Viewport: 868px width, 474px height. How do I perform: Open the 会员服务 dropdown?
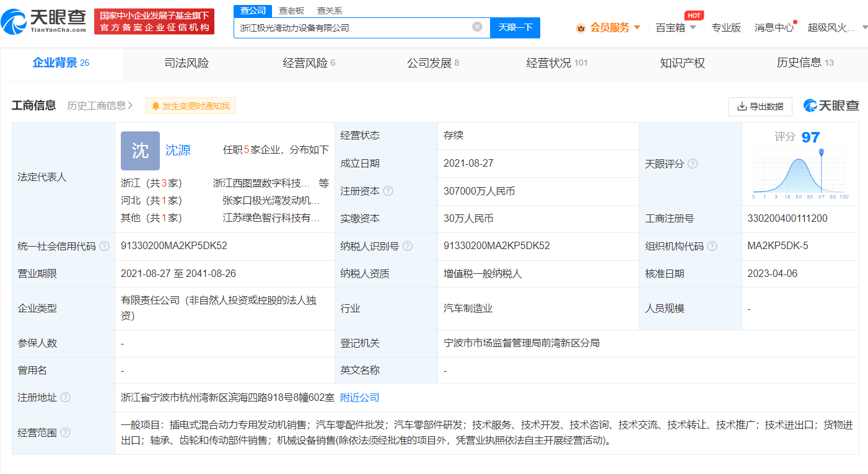(x=610, y=27)
